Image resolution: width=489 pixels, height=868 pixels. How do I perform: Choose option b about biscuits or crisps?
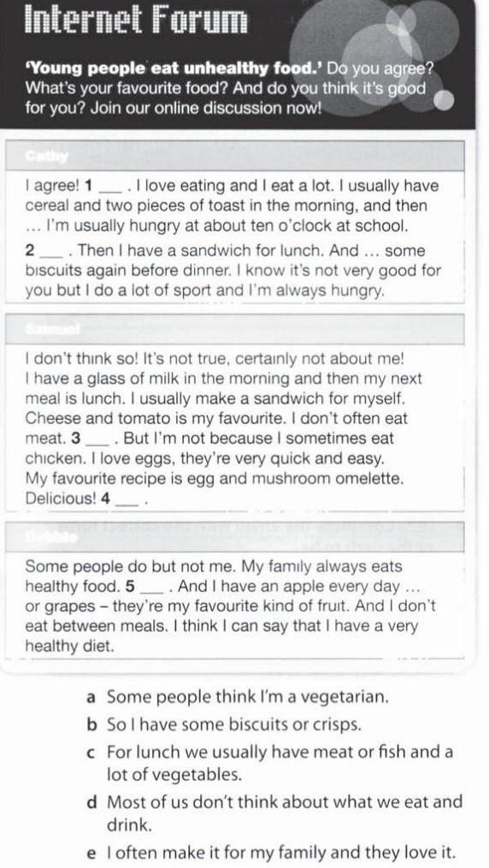click(x=224, y=724)
